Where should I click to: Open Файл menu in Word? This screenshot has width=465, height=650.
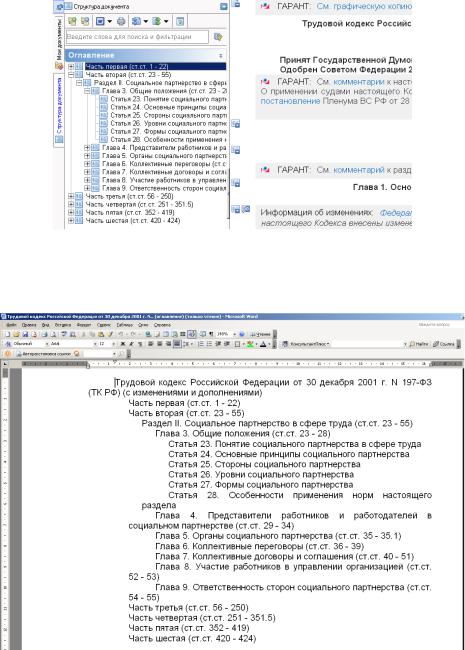pos(11,325)
